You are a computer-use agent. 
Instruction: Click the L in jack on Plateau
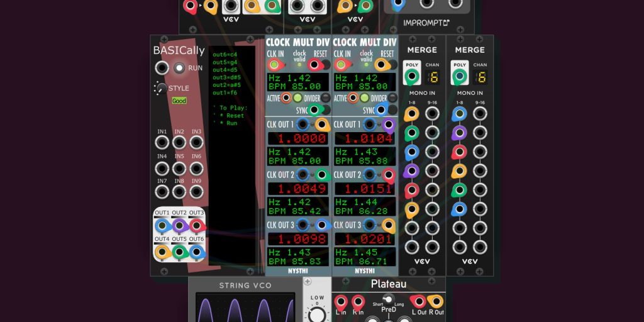point(341,303)
